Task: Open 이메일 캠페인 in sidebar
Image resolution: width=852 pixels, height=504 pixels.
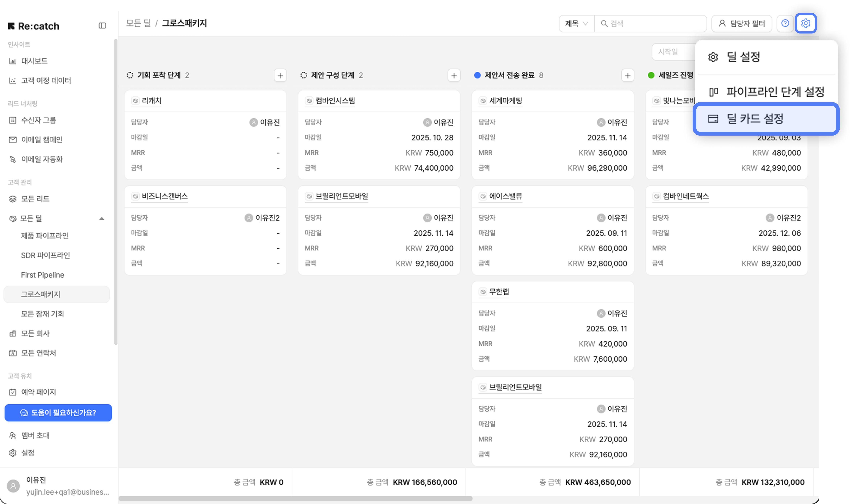Action: tap(42, 140)
